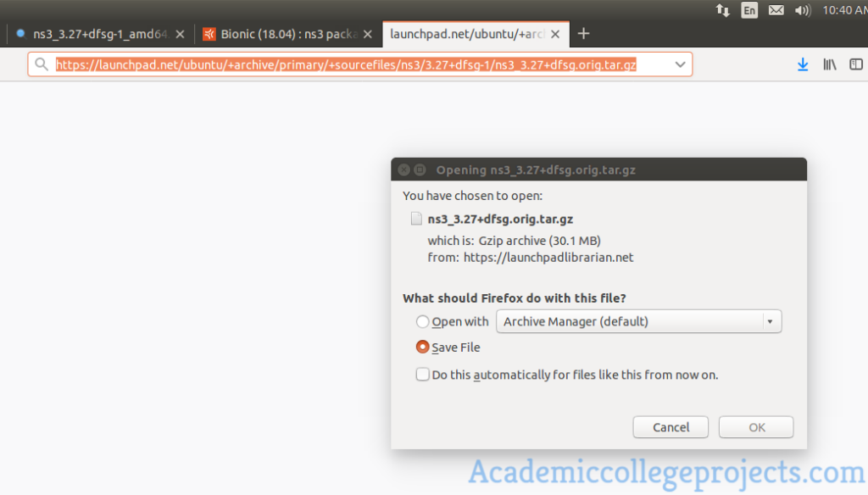The image size is (868, 495).
Task: Open new tab with plus icon
Action: [x=583, y=34]
